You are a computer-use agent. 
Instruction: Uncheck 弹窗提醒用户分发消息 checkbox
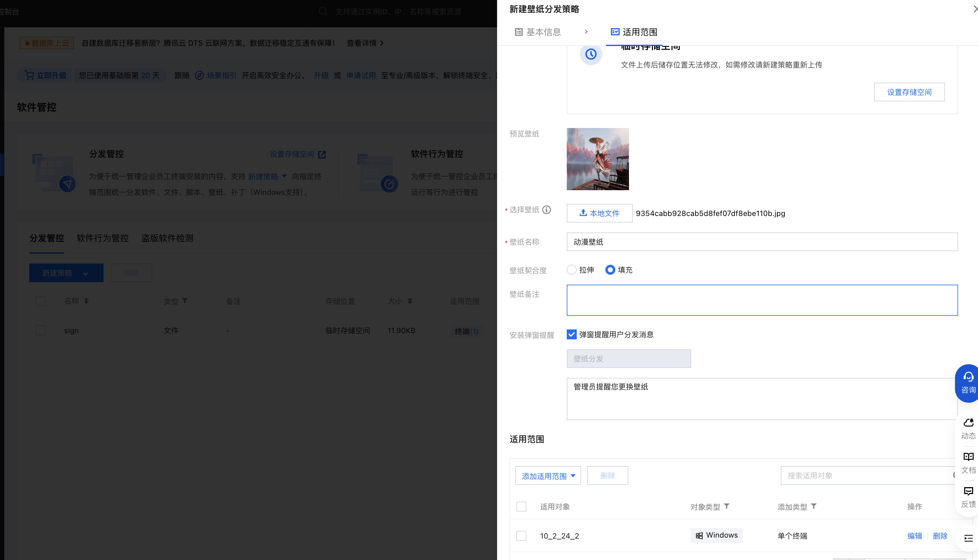coord(571,335)
